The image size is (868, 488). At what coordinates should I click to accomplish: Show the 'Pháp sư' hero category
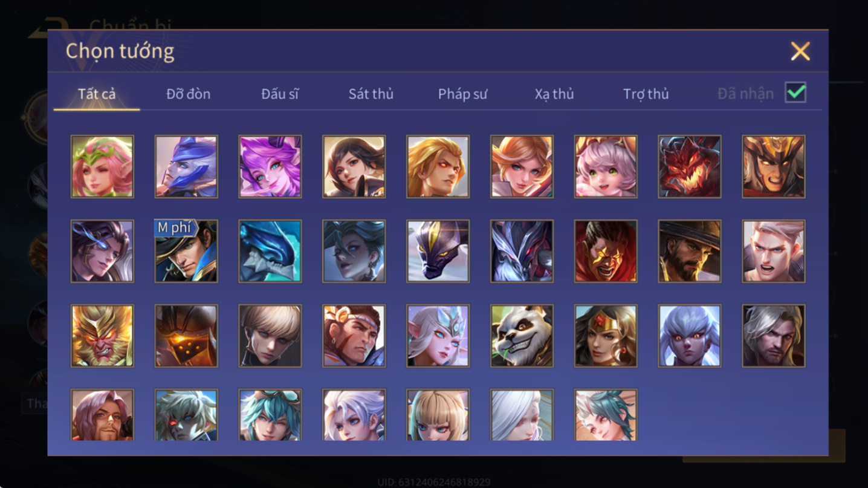tap(463, 94)
